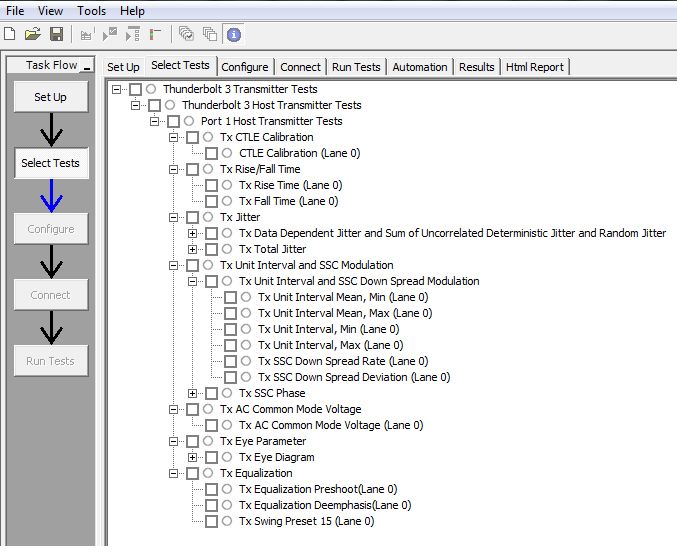Click the blue info icon in toolbar
Screen dimensions: 677x555
[234, 34]
